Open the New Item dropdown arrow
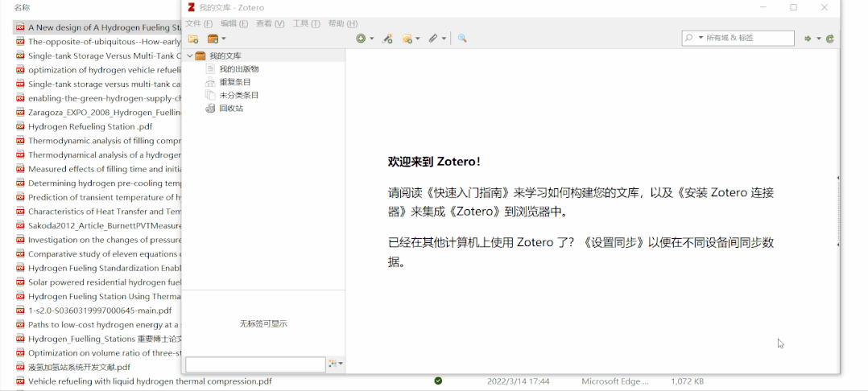This screenshot has width=868, height=391. [371, 39]
